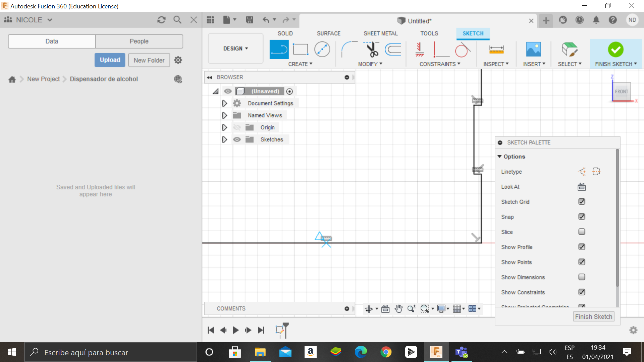Open notifications bell
The image size is (644, 362).
(x=596, y=20)
